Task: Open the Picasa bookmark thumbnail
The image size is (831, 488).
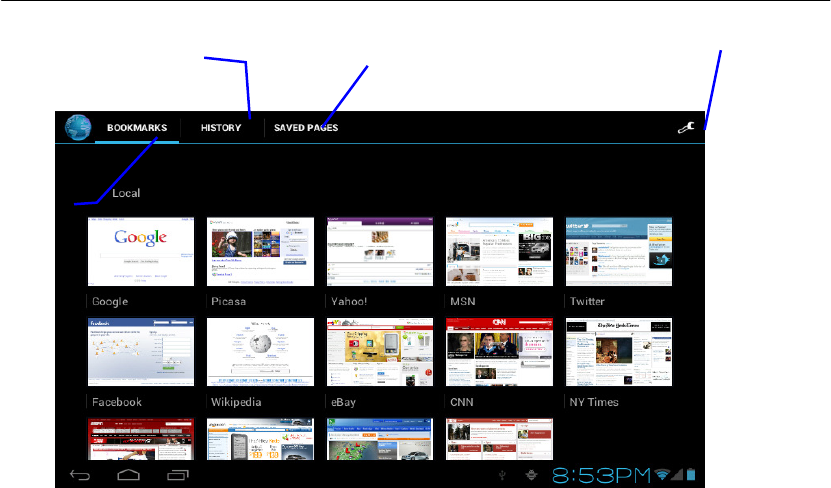Action: 260,252
